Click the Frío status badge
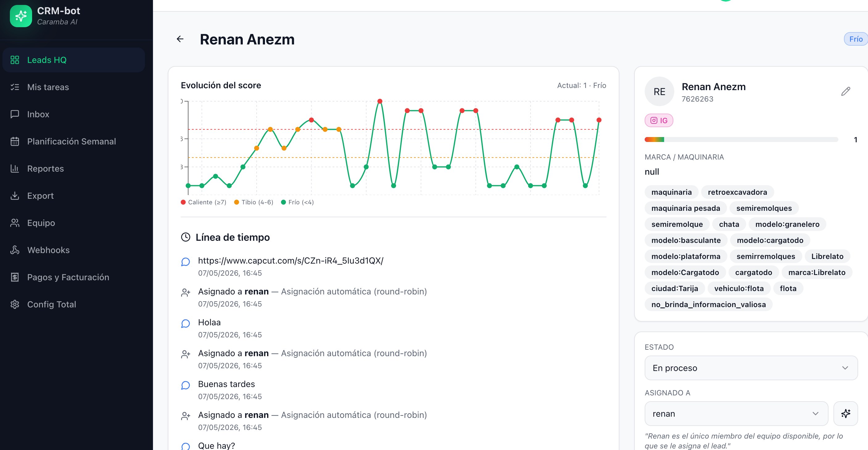This screenshot has height=450, width=868. tap(856, 39)
